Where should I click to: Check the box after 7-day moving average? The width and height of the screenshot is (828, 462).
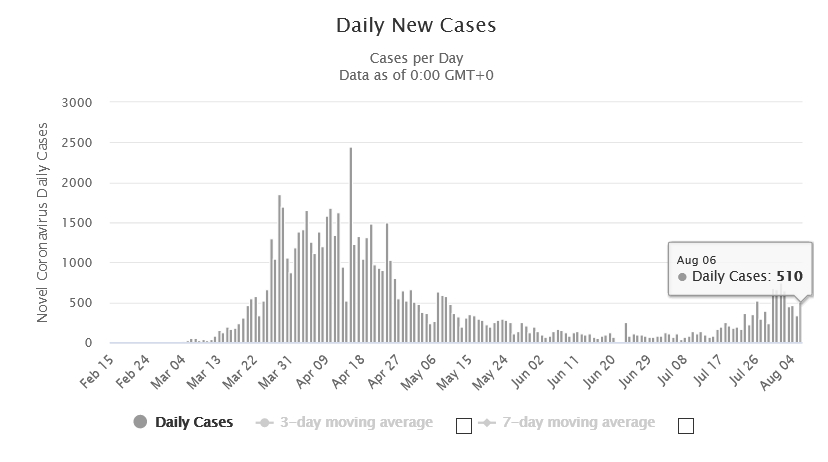pos(685,426)
